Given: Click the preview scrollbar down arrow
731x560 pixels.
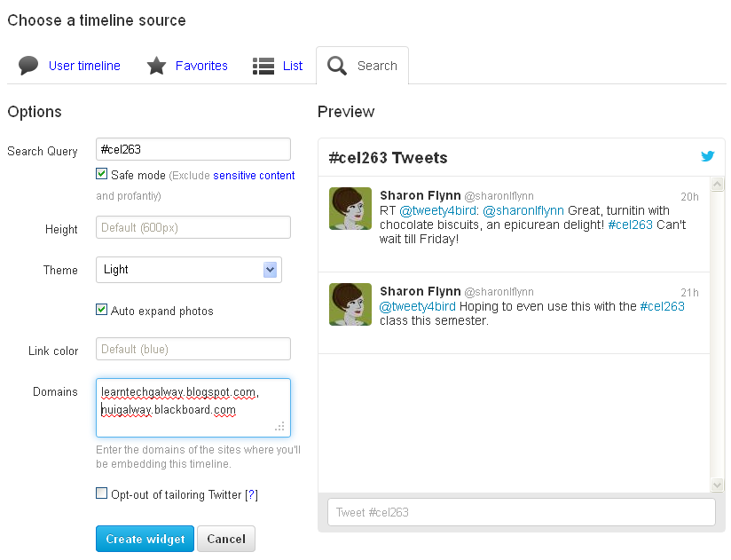Looking at the screenshot, I should click(717, 485).
